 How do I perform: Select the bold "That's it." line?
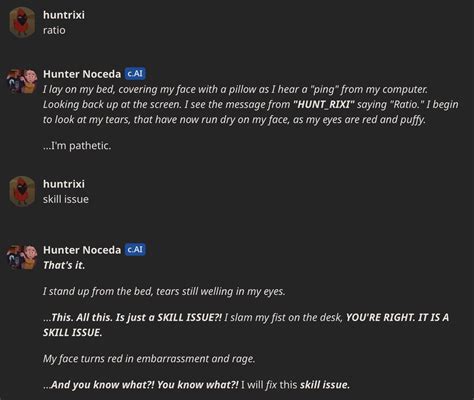coord(64,265)
